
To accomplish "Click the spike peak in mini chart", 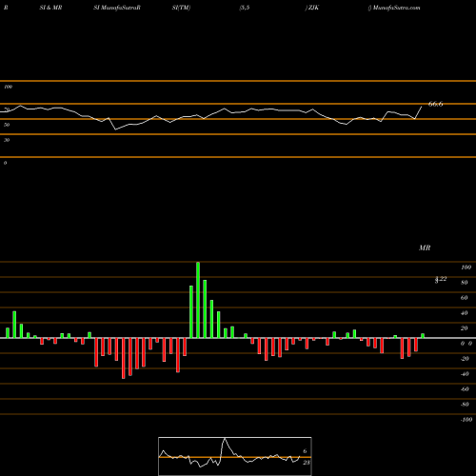I will [x=225, y=439].
